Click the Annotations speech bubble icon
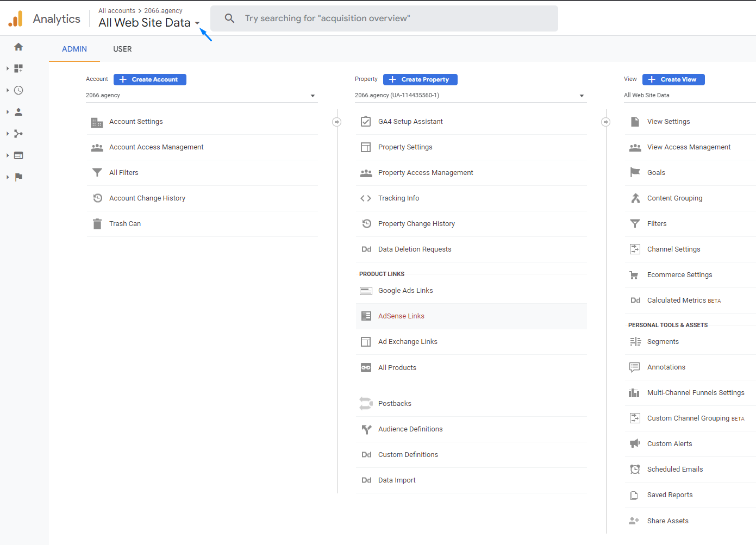 coord(634,367)
